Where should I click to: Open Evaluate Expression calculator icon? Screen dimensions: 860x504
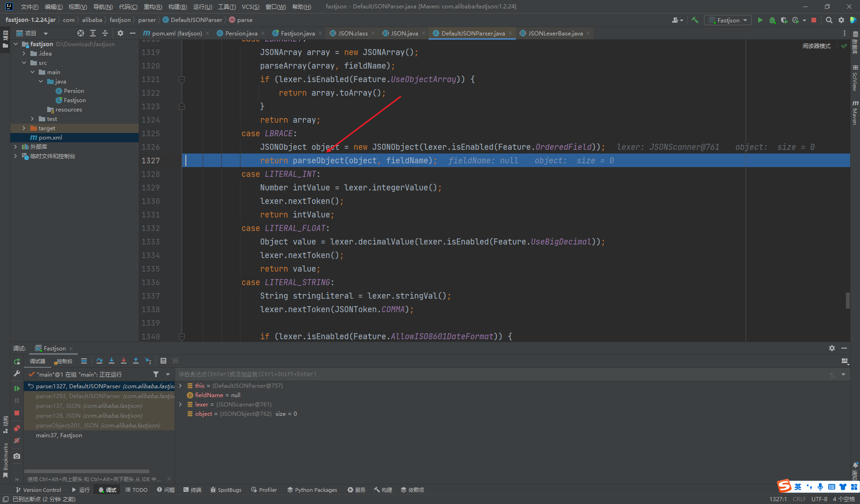pos(163,361)
